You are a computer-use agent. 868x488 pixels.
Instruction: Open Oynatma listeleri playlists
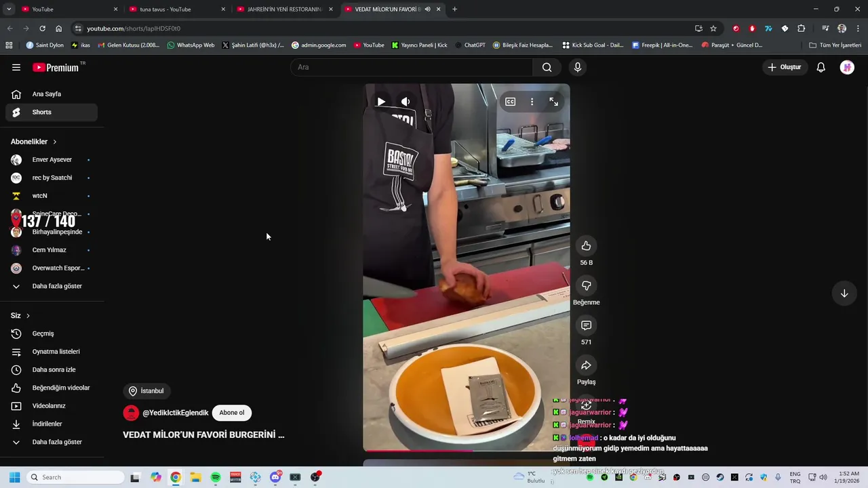coord(52,352)
